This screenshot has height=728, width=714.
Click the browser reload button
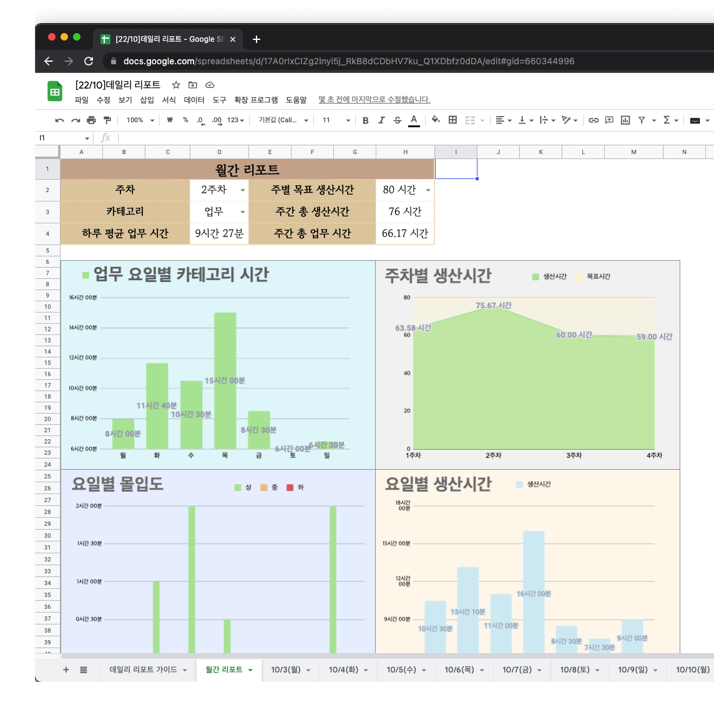tap(89, 61)
